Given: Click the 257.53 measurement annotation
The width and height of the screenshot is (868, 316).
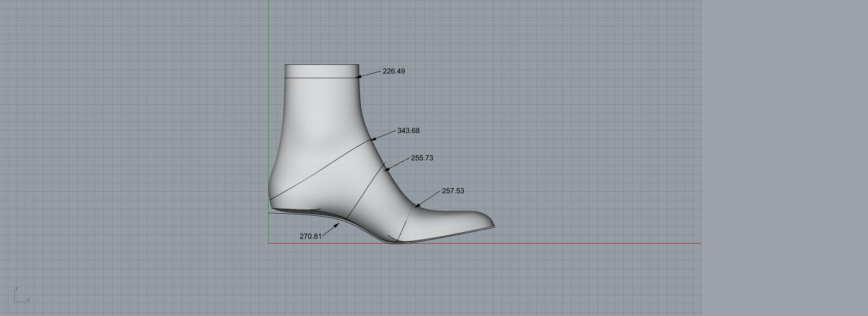Looking at the screenshot, I should coord(453,191).
